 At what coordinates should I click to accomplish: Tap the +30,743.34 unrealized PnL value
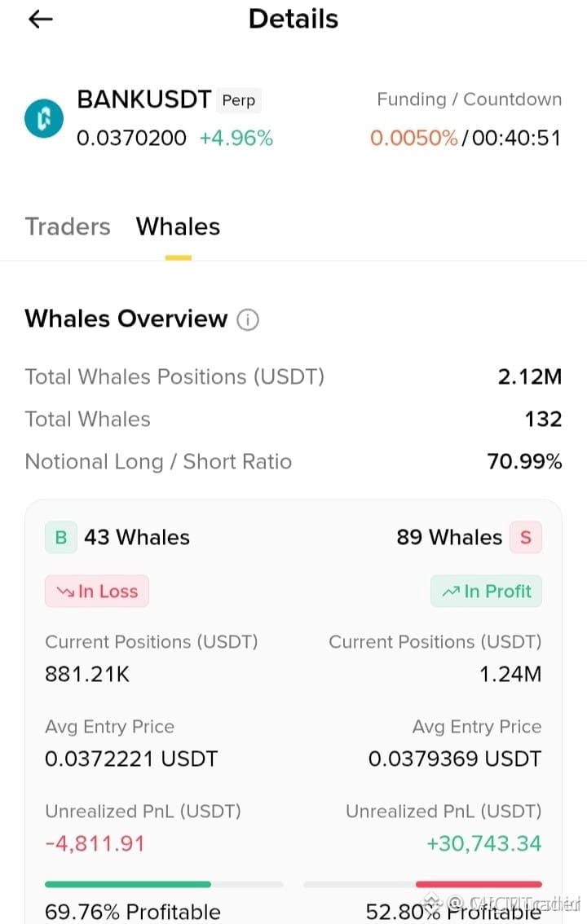483,844
